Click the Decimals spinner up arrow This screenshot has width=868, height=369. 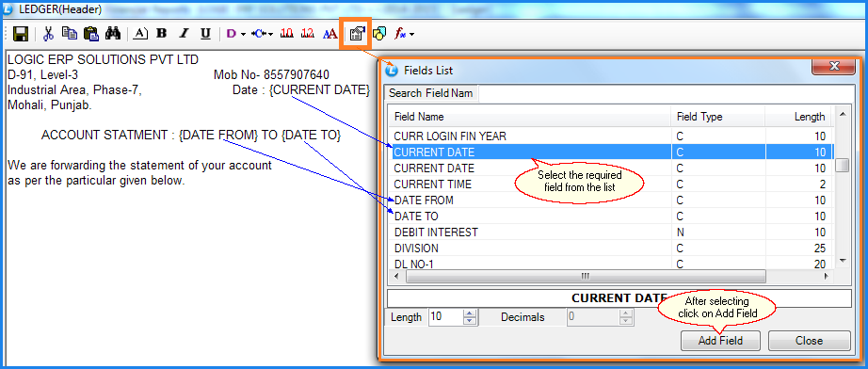[626, 313]
